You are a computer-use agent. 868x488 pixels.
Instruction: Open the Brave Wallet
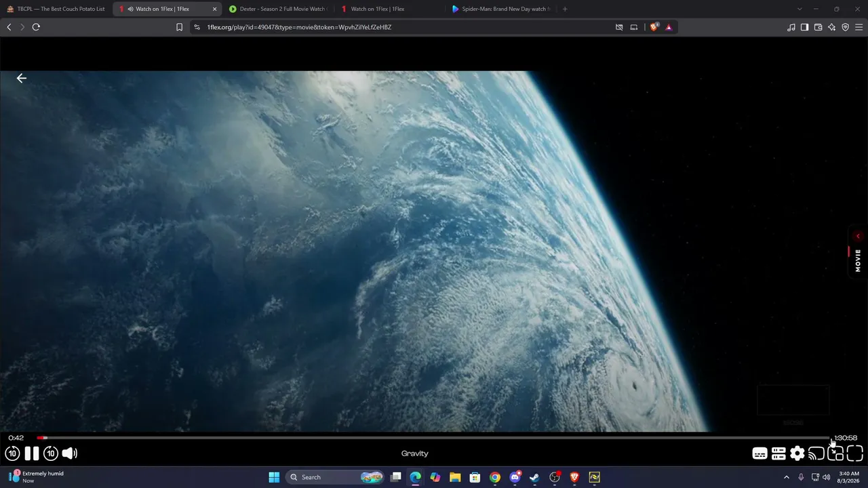coord(818,27)
